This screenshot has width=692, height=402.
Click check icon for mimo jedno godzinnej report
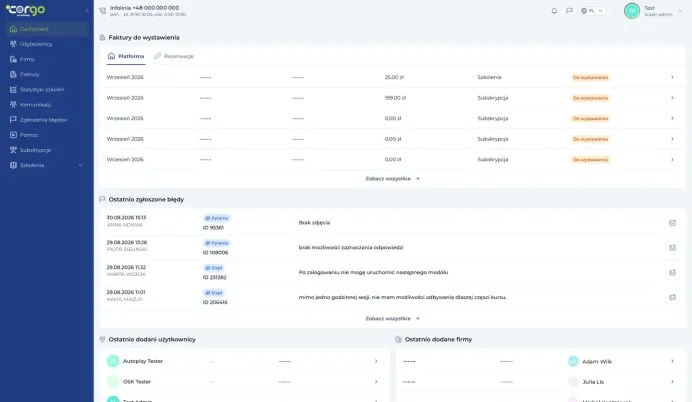coord(672,297)
